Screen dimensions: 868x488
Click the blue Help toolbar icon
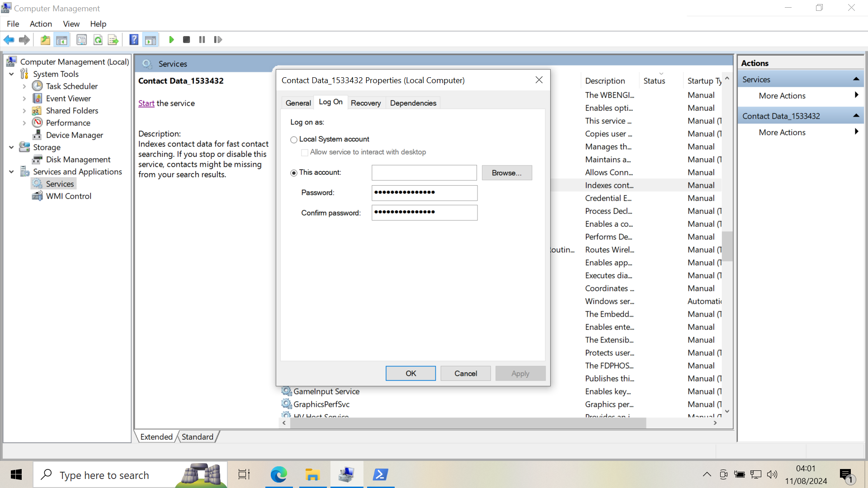pyautogui.click(x=134, y=40)
